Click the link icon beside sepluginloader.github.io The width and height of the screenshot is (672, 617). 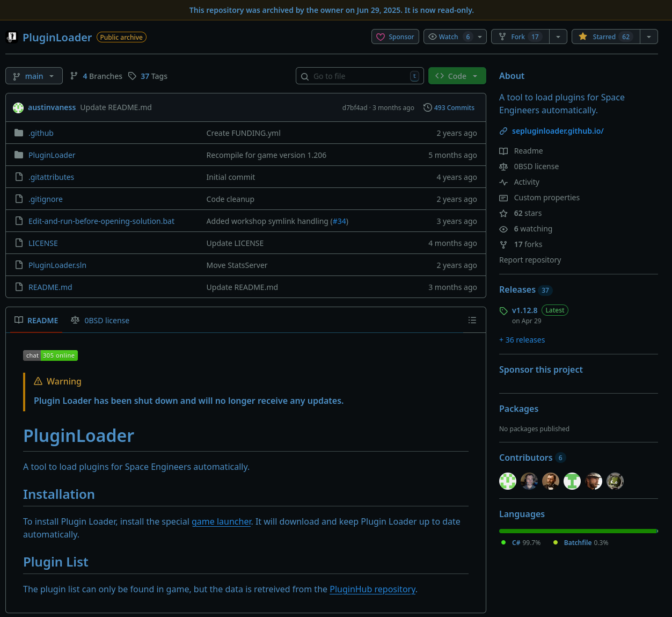tap(503, 131)
